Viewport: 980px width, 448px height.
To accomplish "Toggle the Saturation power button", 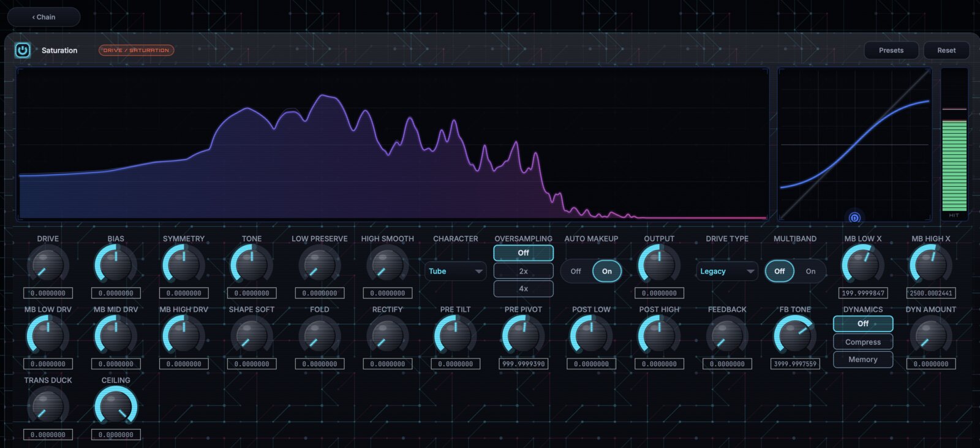I will [23, 50].
